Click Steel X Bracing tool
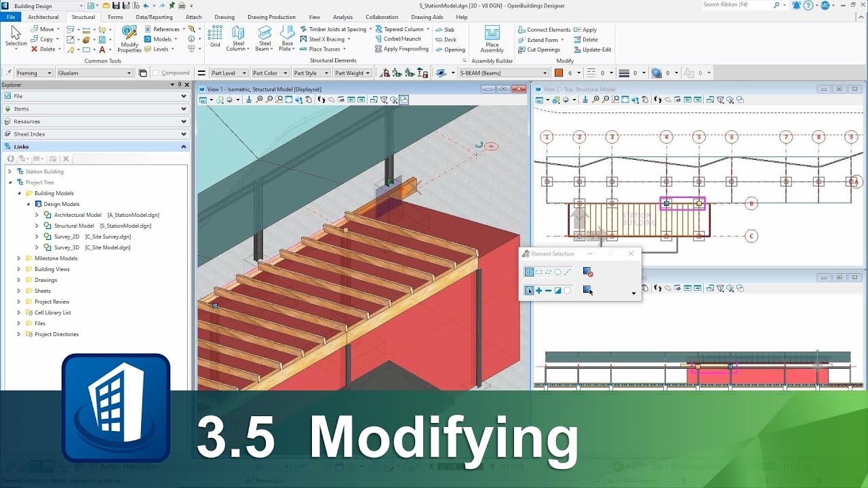The height and width of the screenshot is (488, 868). [x=326, y=39]
